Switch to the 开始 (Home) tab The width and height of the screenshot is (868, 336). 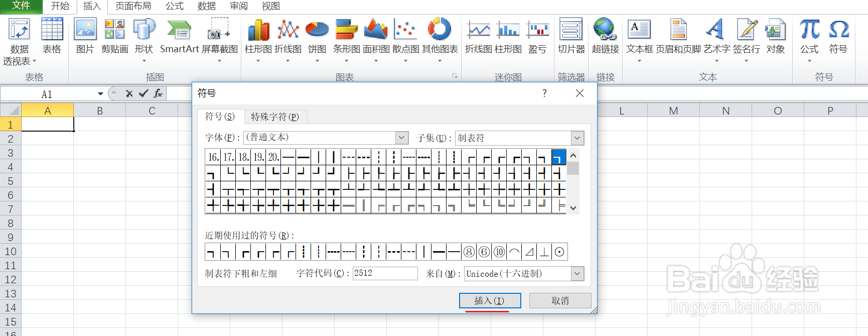pos(60,6)
